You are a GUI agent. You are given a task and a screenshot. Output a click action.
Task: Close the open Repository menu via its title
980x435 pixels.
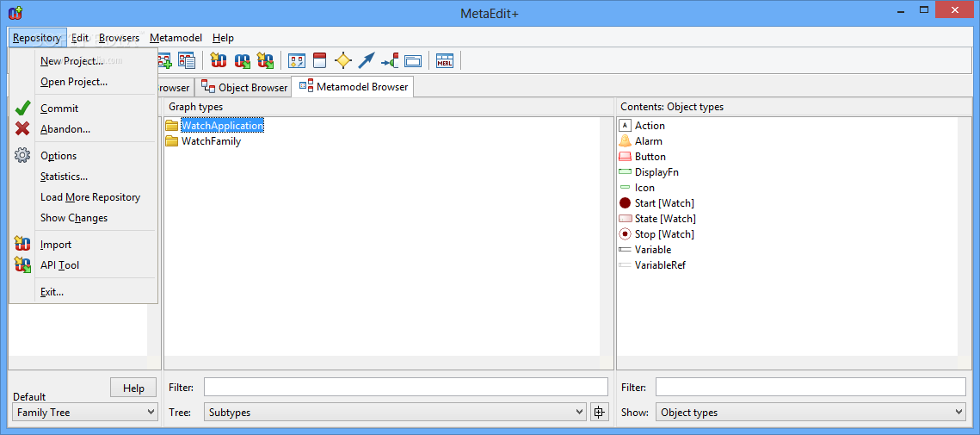point(37,38)
